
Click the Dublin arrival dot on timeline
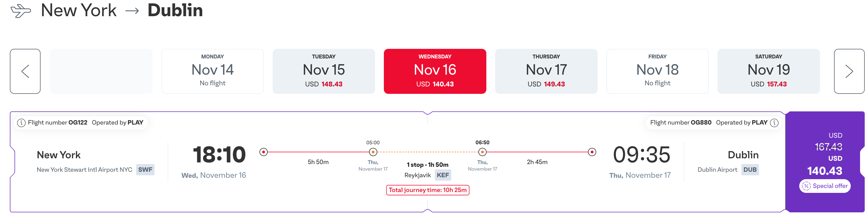pos(592,152)
